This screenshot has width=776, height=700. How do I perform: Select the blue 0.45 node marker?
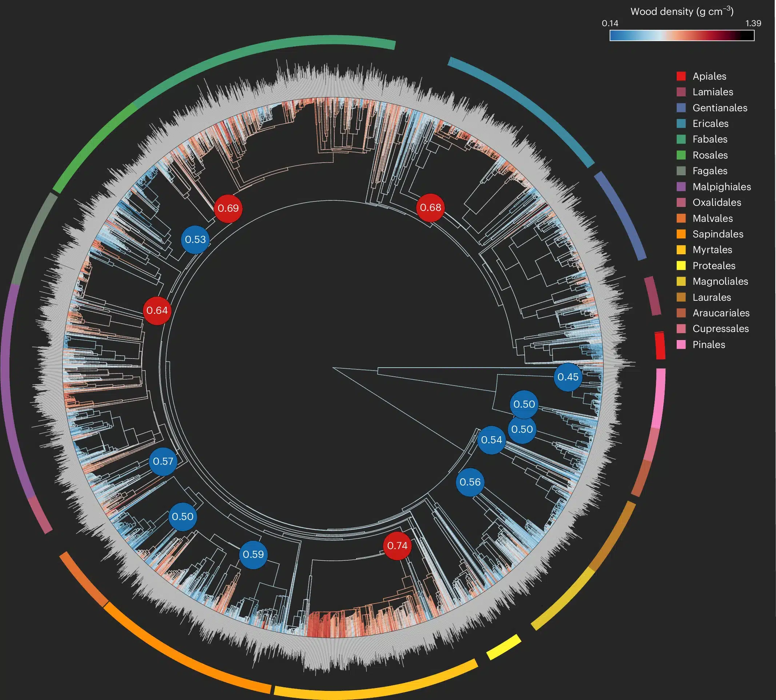[x=568, y=377]
